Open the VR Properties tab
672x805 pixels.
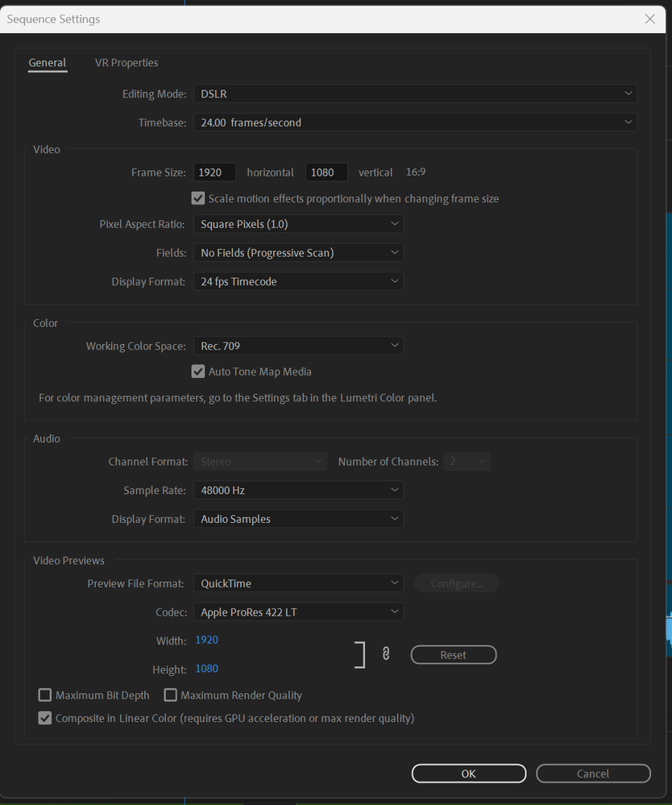(127, 63)
